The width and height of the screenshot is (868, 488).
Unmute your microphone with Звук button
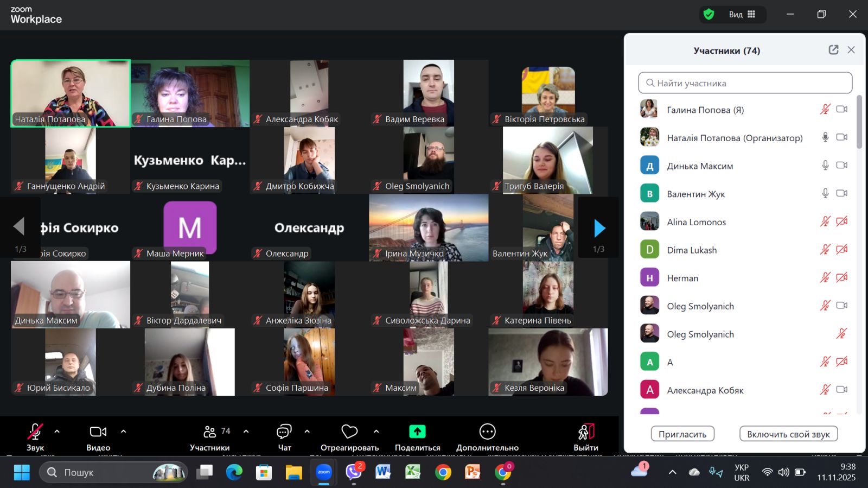coord(35,432)
